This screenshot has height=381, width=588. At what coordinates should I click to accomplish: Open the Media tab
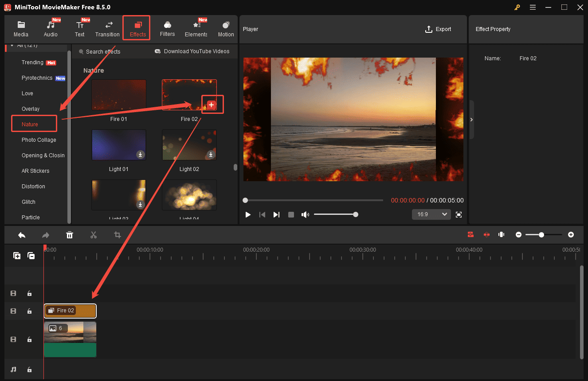[21, 27]
